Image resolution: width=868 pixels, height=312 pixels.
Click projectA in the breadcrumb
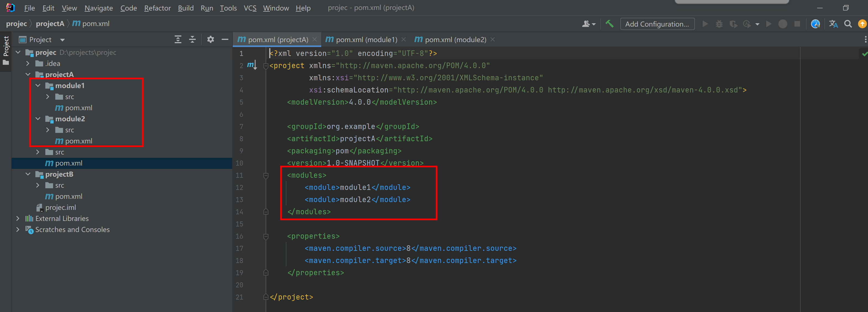[x=50, y=24]
